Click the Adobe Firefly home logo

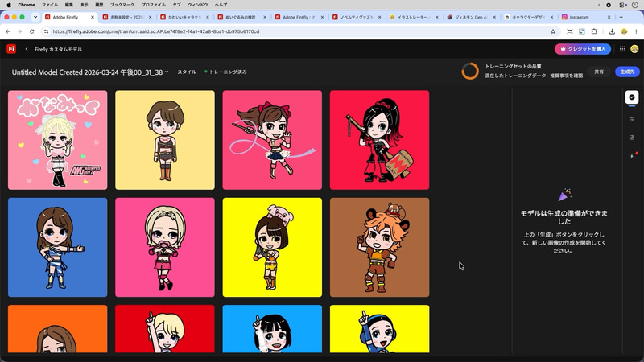tap(11, 49)
